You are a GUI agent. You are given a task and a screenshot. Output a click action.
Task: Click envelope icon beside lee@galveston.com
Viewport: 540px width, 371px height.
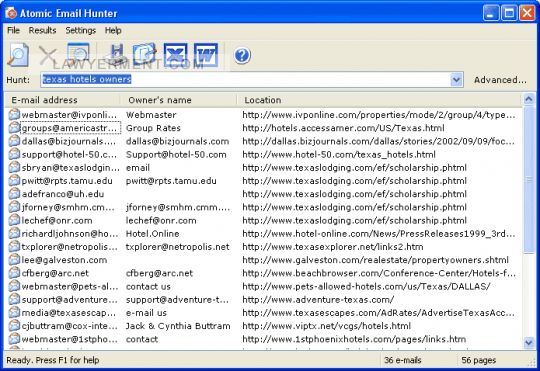coord(14,260)
